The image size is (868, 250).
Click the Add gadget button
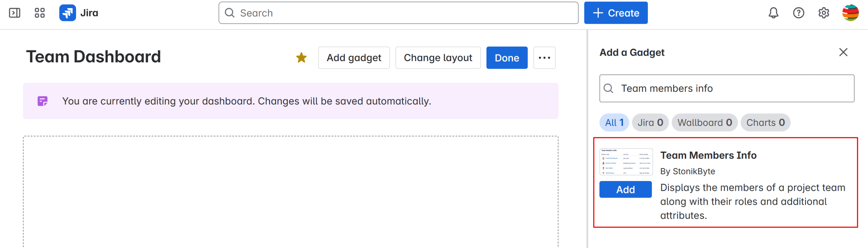tap(354, 58)
